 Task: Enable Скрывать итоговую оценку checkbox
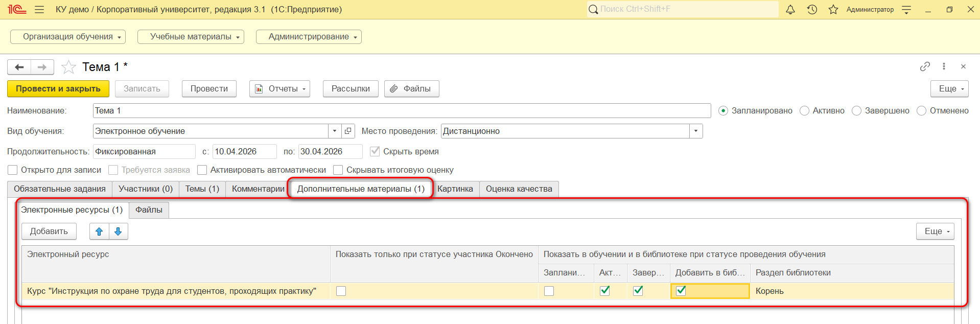tap(338, 170)
